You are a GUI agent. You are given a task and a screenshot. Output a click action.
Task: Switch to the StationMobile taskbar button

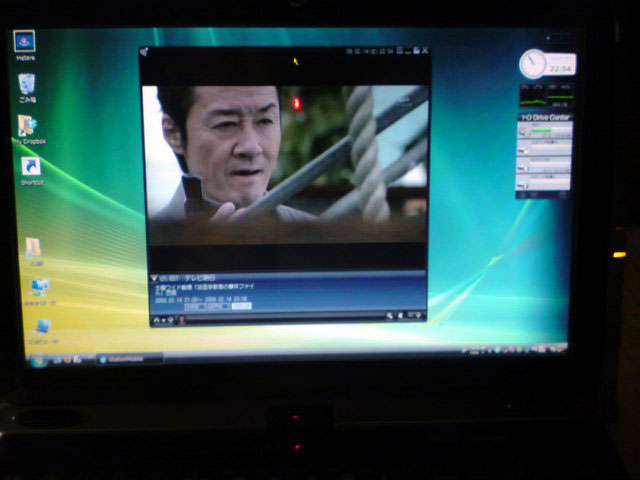coord(129,359)
